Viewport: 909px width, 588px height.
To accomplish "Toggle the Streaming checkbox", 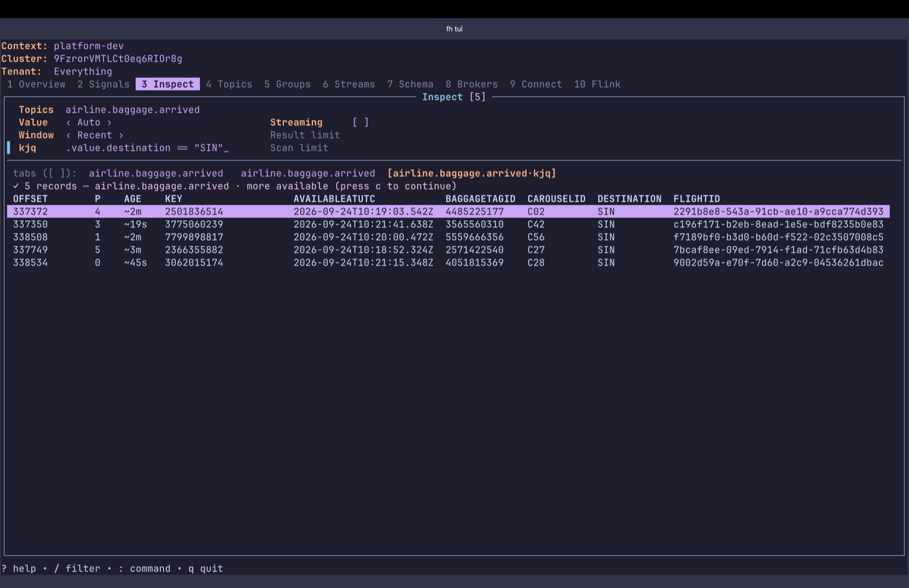I will click(x=360, y=122).
